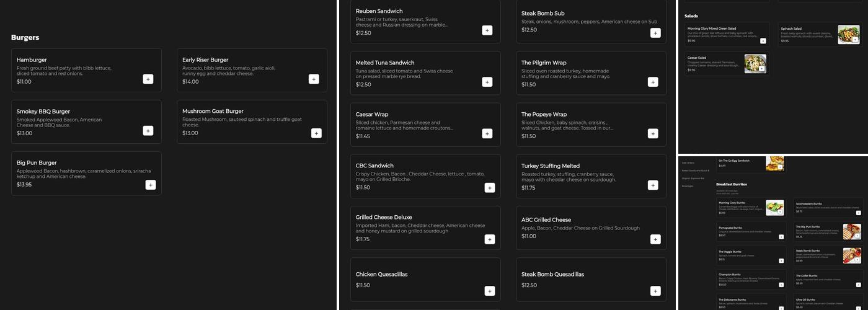Screen dimensions: 868x310
Task: Add Smokey BBQ Burger to cart
Action: click(148, 130)
